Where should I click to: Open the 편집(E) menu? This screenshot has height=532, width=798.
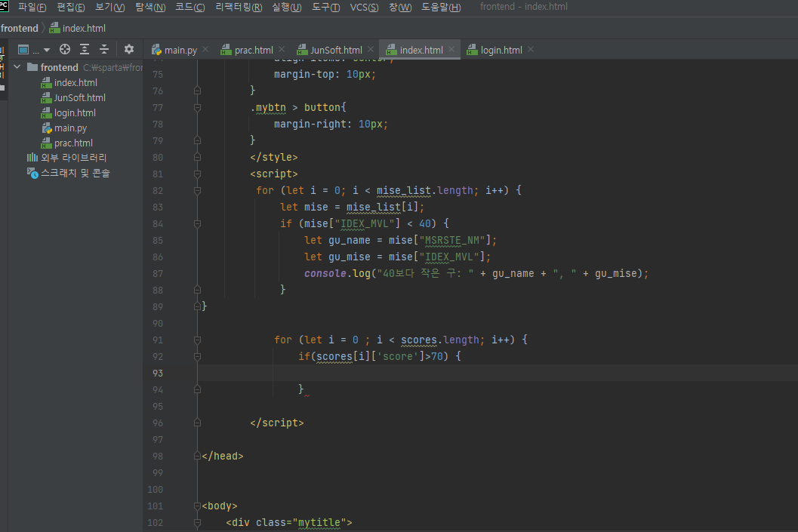point(71,7)
